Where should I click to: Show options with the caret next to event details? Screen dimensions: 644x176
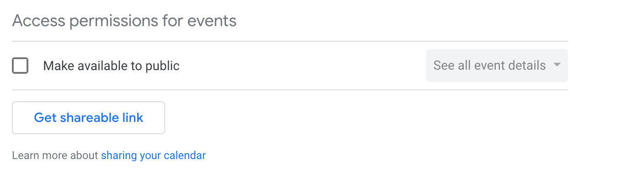tap(557, 65)
